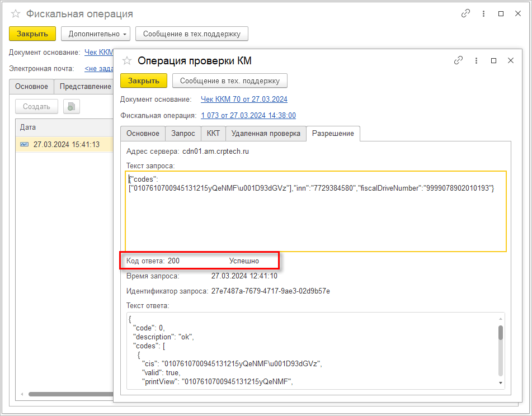Viewport: 532px width, 416px height.
Task: Switch to the Удаленная проверка tab
Action: pyautogui.click(x=266, y=134)
